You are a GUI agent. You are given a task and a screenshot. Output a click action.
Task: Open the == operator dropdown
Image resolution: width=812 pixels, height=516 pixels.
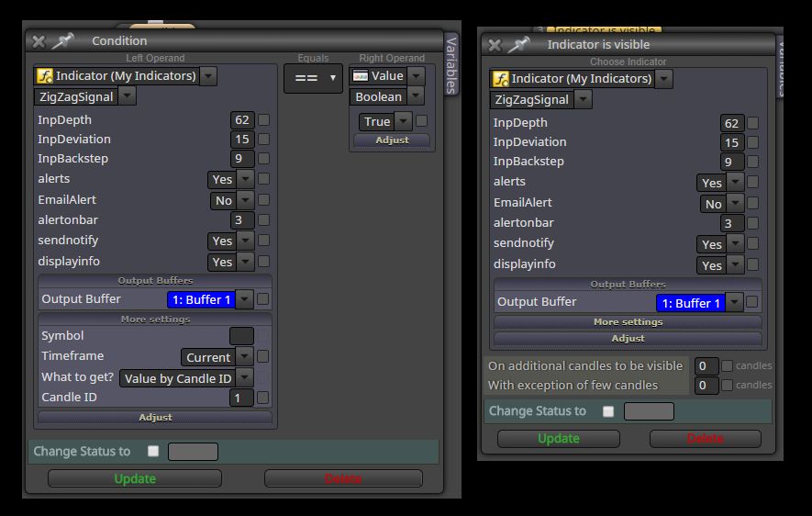(x=313, y=78)
